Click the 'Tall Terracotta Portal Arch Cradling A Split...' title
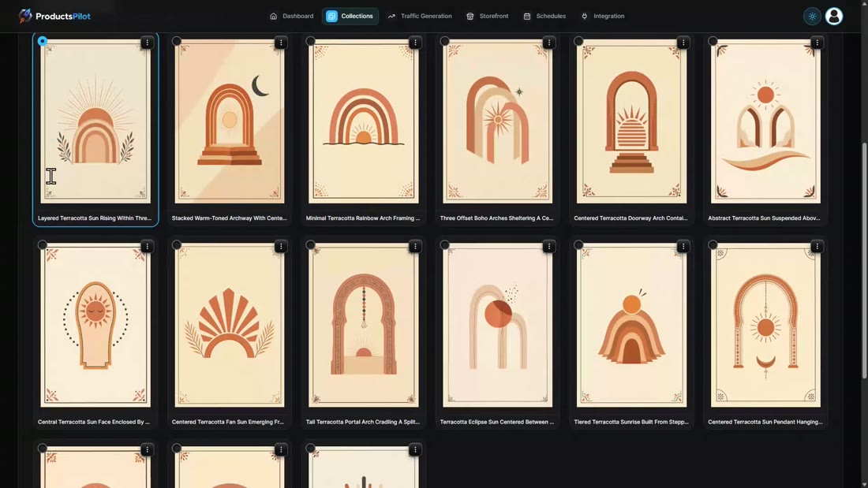This screenshot has width=868, height=488. coord(363,422)
